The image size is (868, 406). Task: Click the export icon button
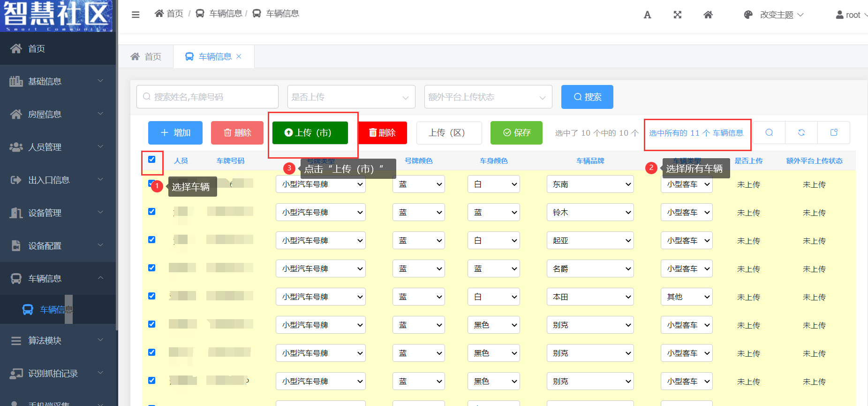click(834, 133)
